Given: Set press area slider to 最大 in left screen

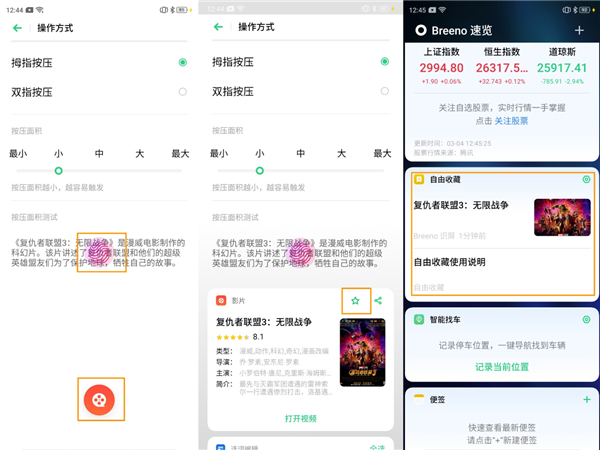Looking at the screenshot, I should click(x=180, y=171).
